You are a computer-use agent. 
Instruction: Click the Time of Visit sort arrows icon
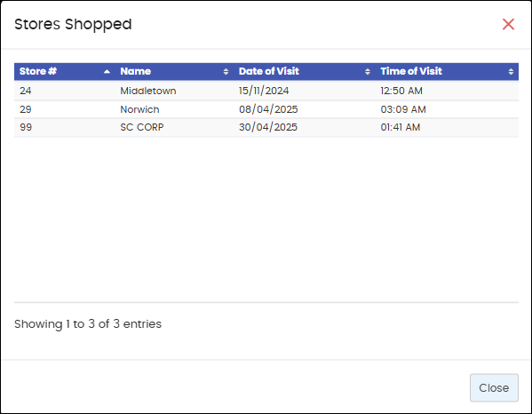[511, 72]
